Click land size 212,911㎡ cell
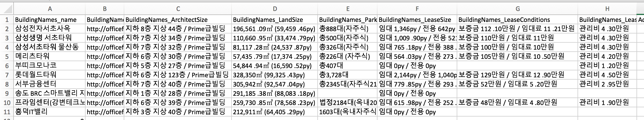This screenshot has height=120, width=644. (275, 112)
